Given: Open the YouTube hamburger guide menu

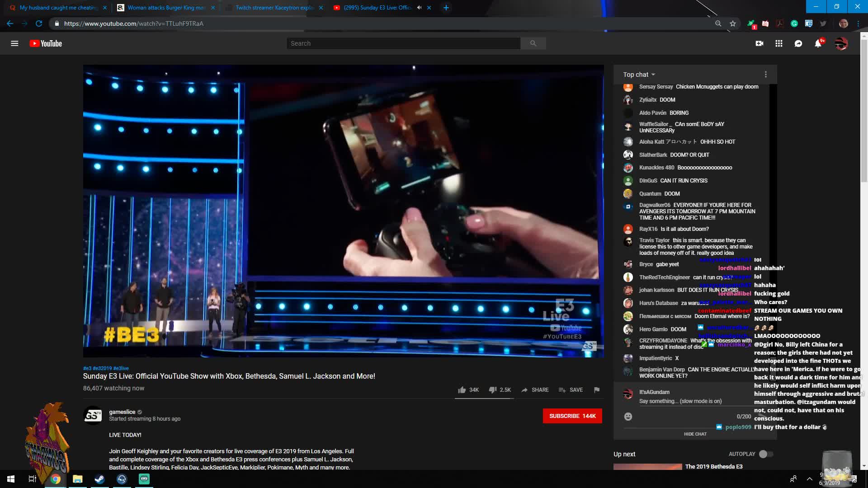Looking at the screenshot, I should coord(14,43).
